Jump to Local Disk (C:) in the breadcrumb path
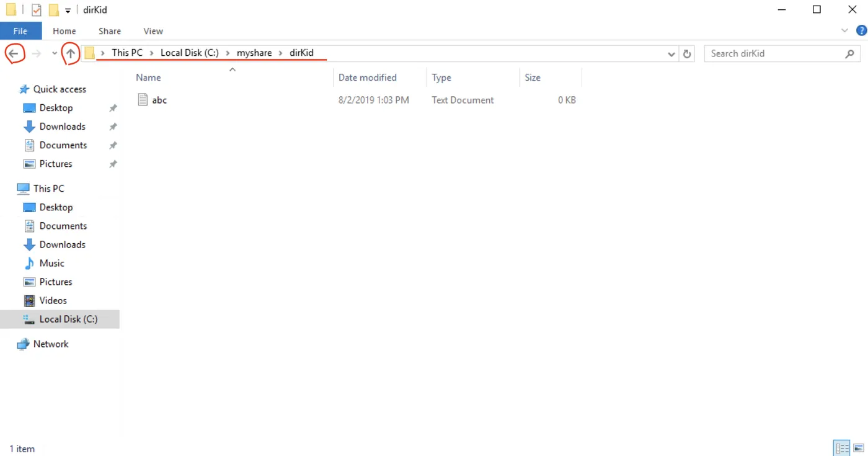 (x=190, y=53)
